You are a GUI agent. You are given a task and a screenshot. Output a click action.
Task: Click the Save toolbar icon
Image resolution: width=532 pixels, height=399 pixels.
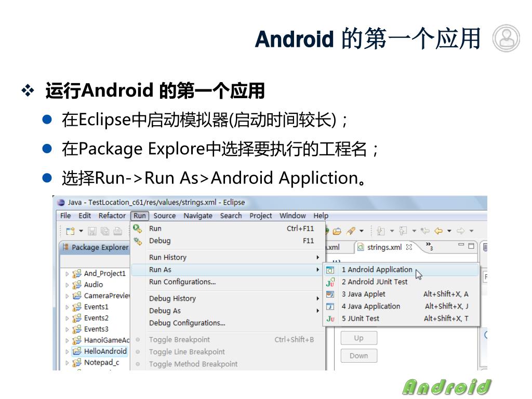point(92,231)
